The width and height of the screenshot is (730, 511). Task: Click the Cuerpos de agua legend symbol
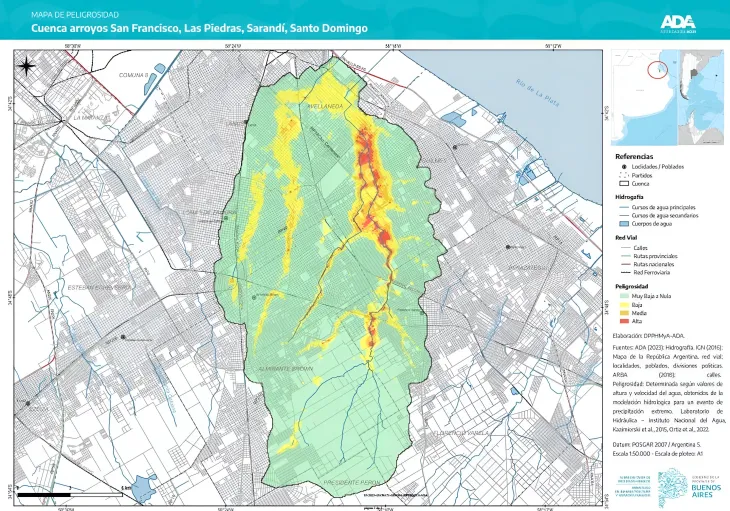[x=623, y=224]
